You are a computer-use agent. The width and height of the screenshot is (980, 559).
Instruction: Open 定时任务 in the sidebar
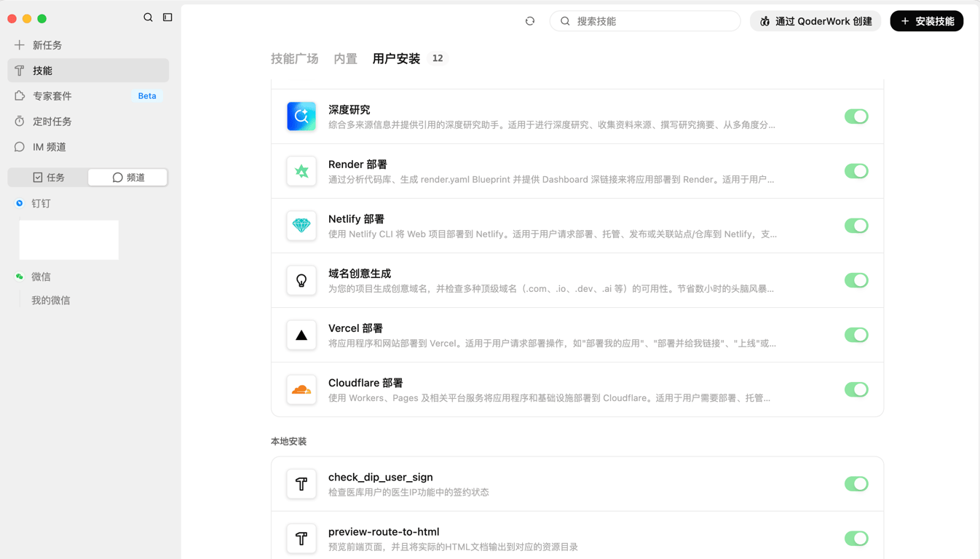(88, 122)
